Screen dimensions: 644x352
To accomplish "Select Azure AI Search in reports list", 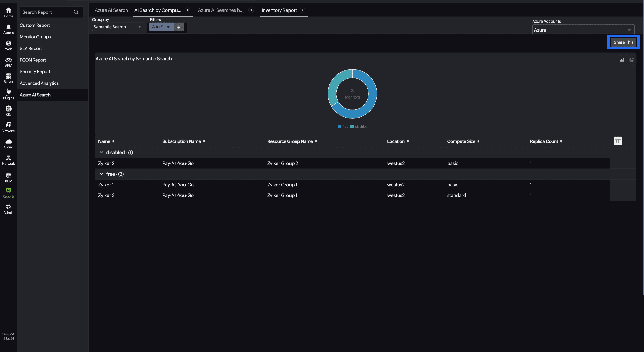I will 35,95.
